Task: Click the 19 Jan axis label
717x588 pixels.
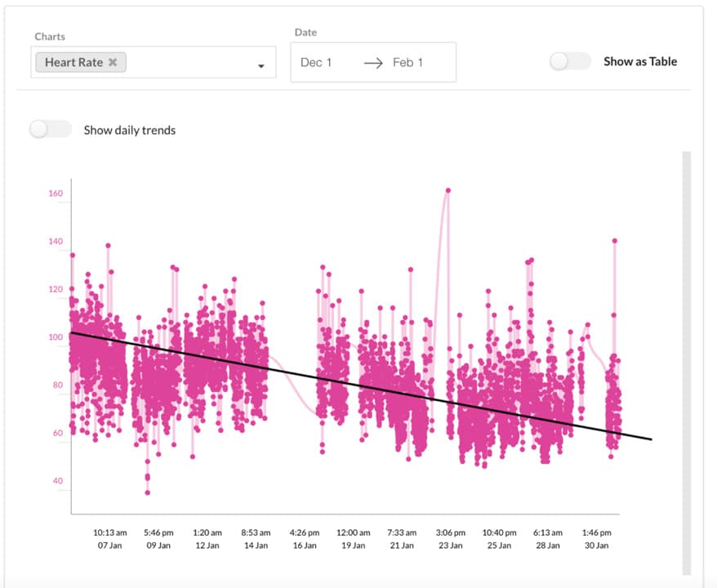Action: coord(354,546)
